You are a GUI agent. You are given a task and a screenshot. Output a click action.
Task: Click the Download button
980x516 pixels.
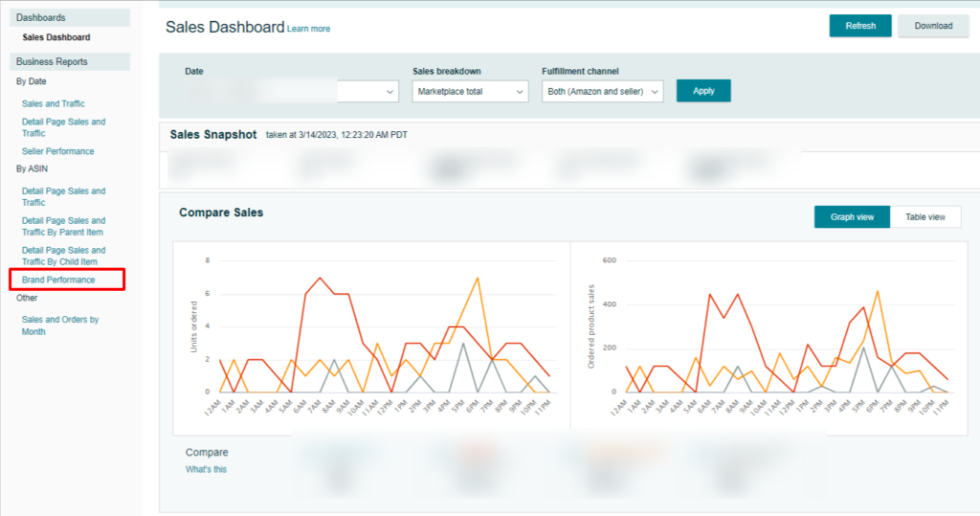tap(933, 26)
